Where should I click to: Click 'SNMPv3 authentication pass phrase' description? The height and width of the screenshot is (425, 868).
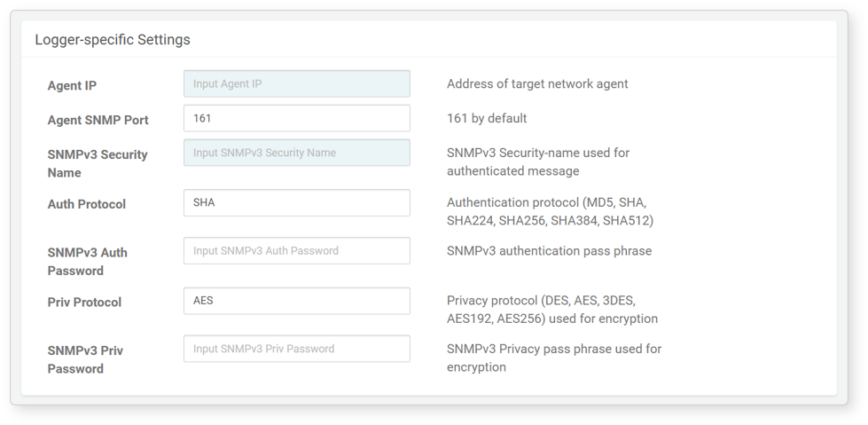pos(549,251)
